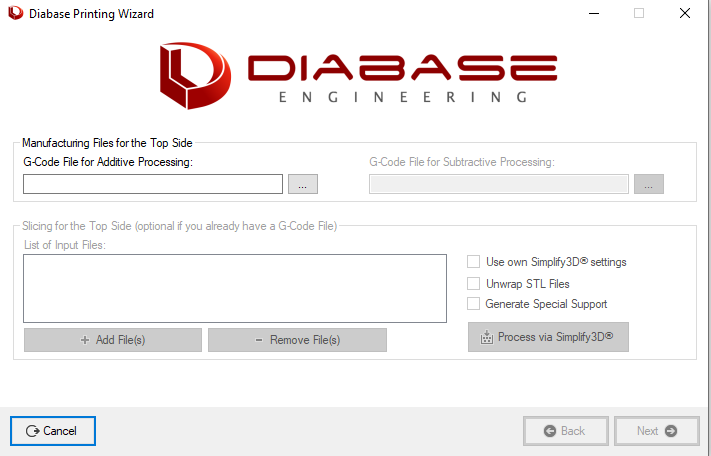Minimize the Diabase Printing Wizard window
The image size is (711, 456).
(x=594, y=13)
